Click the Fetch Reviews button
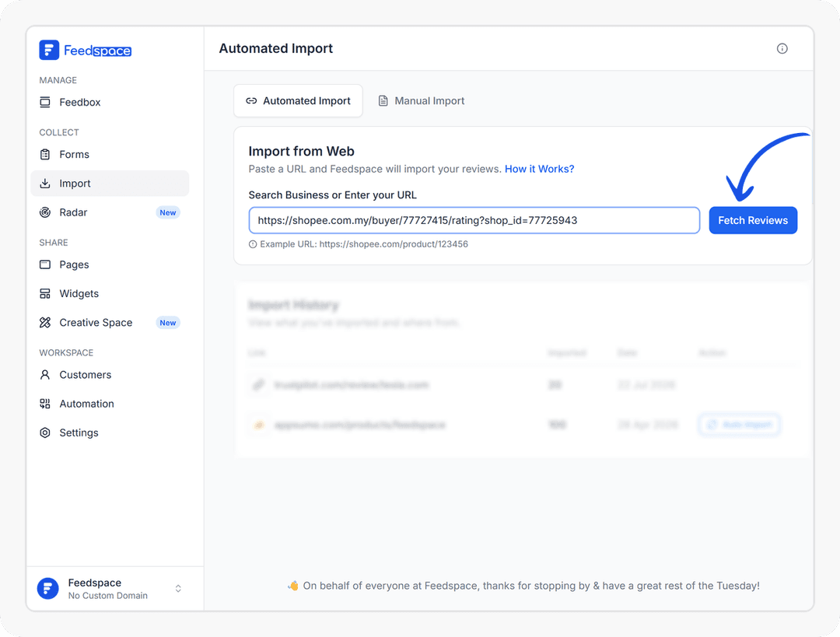Screen dimensions: 840x637 [x=753, y=220]
